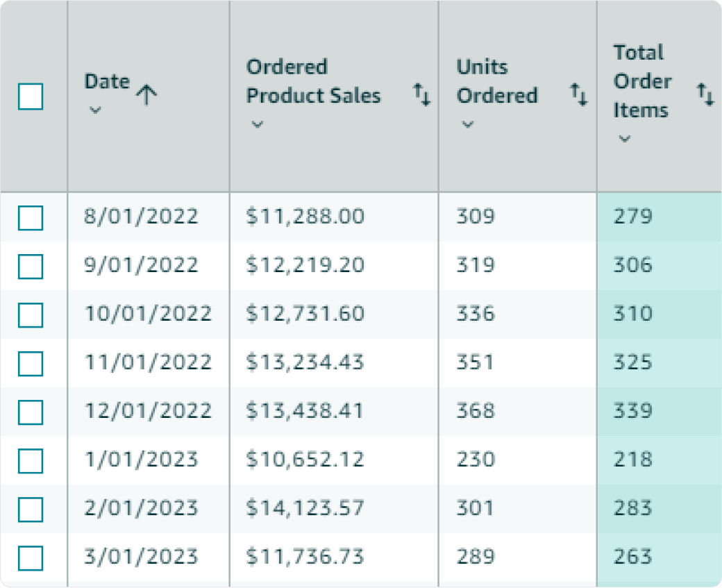The width and height of the screenshot is (722, 588).
Task: Sort by Ordered Product Sales arrows
Action: 422,94
